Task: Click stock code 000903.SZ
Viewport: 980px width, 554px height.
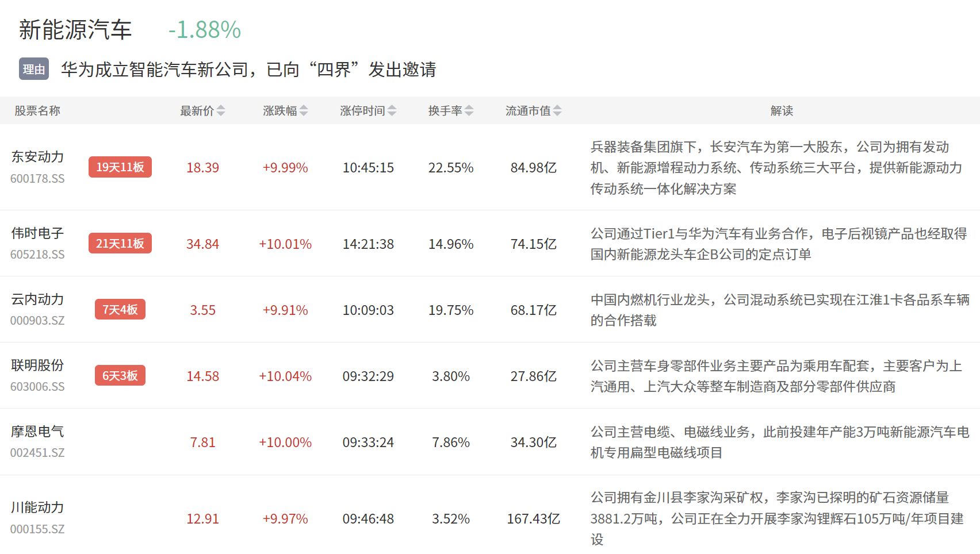Action: 37,321
